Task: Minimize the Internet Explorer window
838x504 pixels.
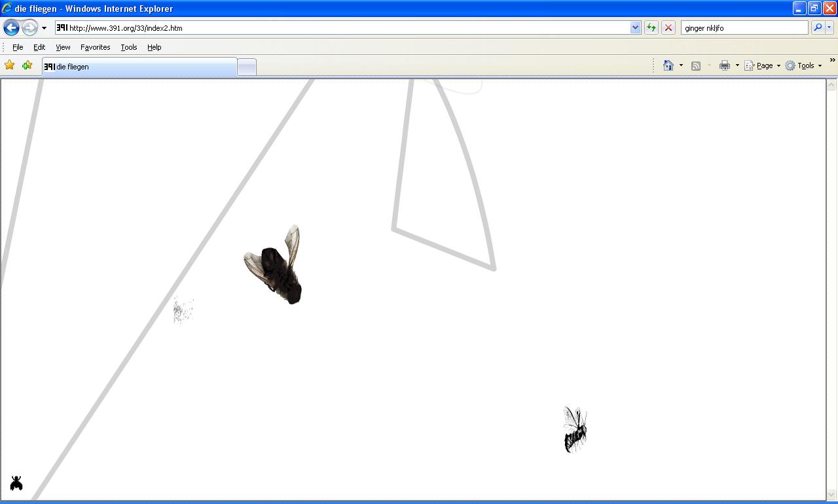Action: [799, 9]
